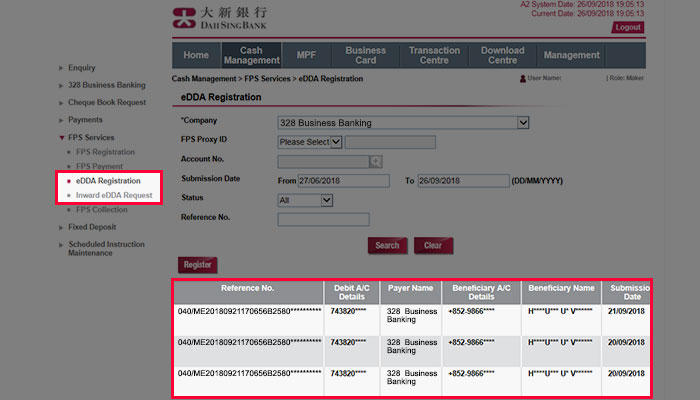Viewport: 700px width, 400px height.
Task: Go to the Home tab
Action: click(196, 55)
